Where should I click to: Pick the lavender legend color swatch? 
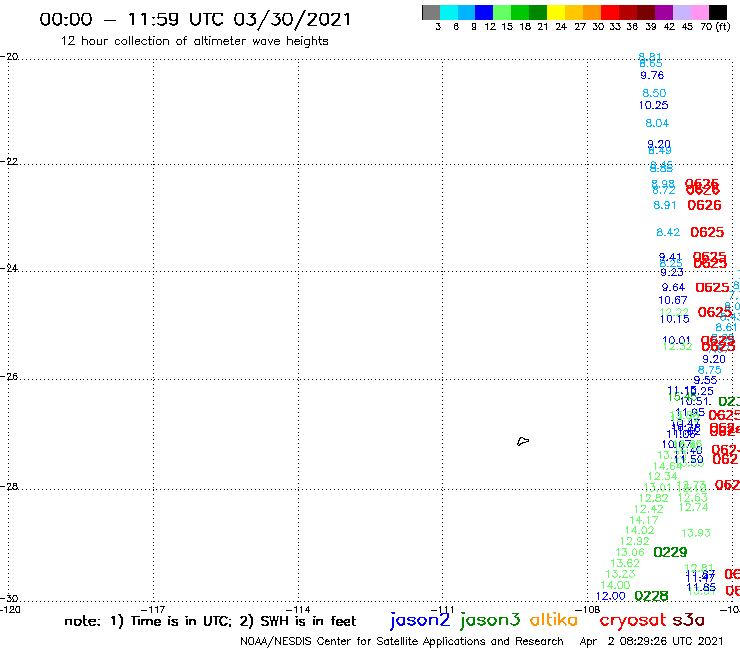[681, 12]
